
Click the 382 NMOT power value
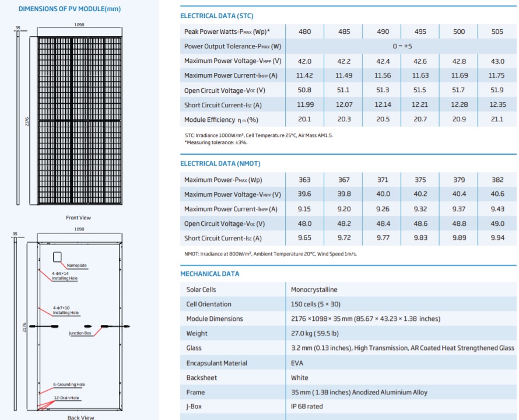tap(497, 180)
